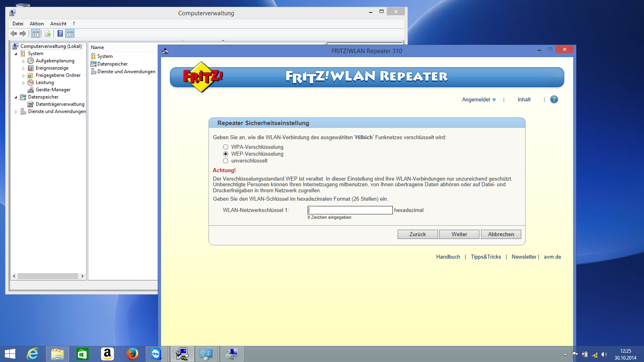The width and height of the screenshot is (644, 362).
Task: Open avm.de link
Action: [553, 257]
